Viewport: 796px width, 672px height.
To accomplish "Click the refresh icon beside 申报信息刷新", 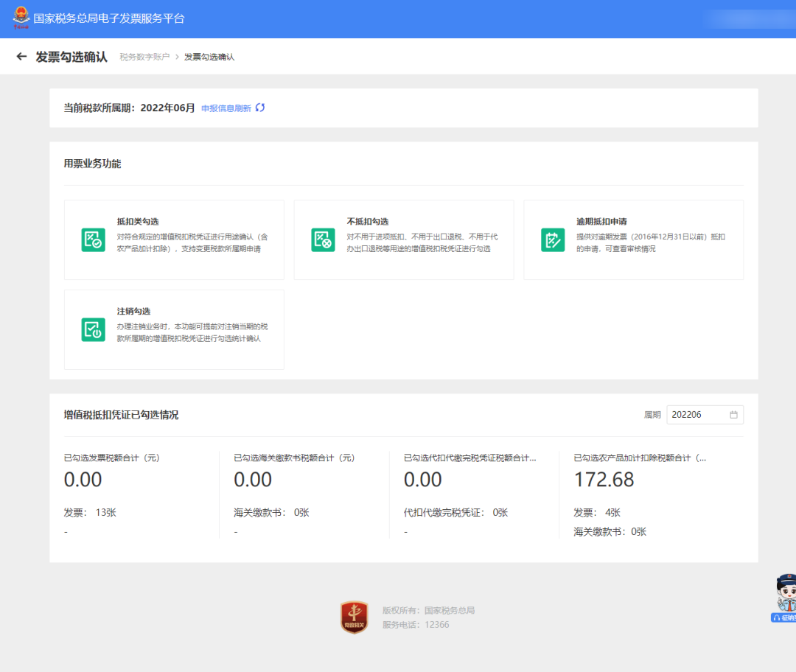I will pos(260,108).
